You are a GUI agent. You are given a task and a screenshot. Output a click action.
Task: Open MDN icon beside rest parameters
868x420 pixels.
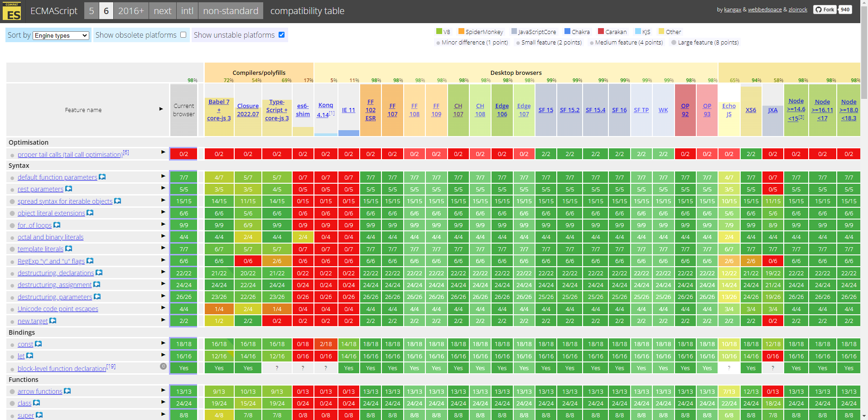coord(69,189)
